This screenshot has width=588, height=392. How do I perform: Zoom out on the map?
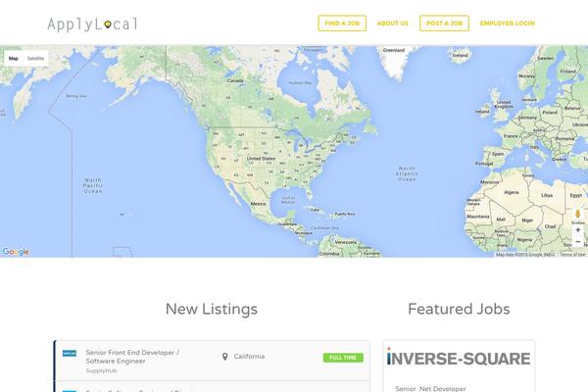(577, 242)
